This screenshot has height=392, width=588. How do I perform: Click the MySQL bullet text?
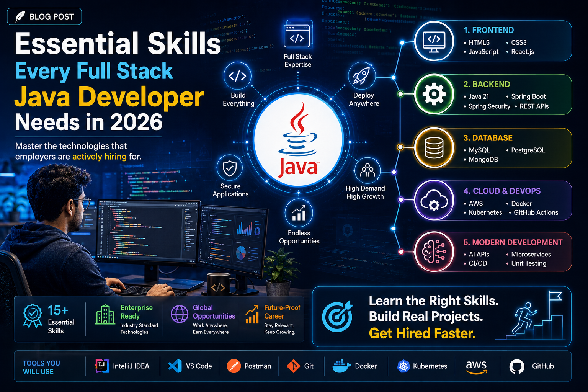click(479, 150)
